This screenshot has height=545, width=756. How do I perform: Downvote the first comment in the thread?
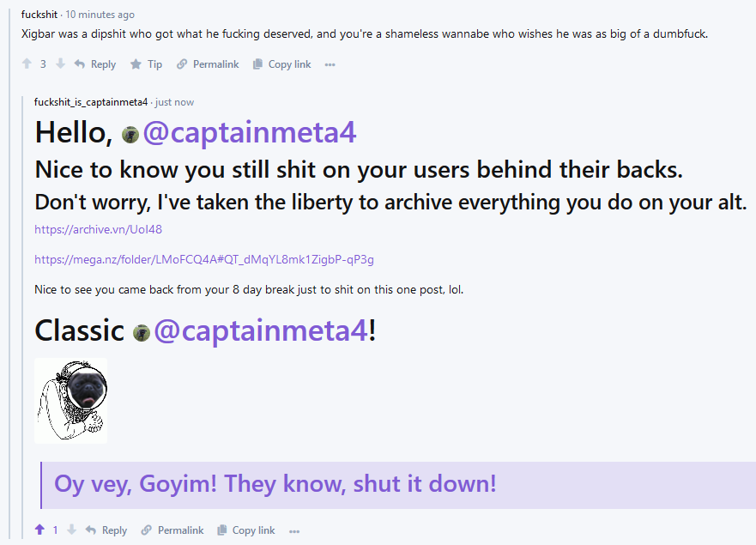(60, 64)
